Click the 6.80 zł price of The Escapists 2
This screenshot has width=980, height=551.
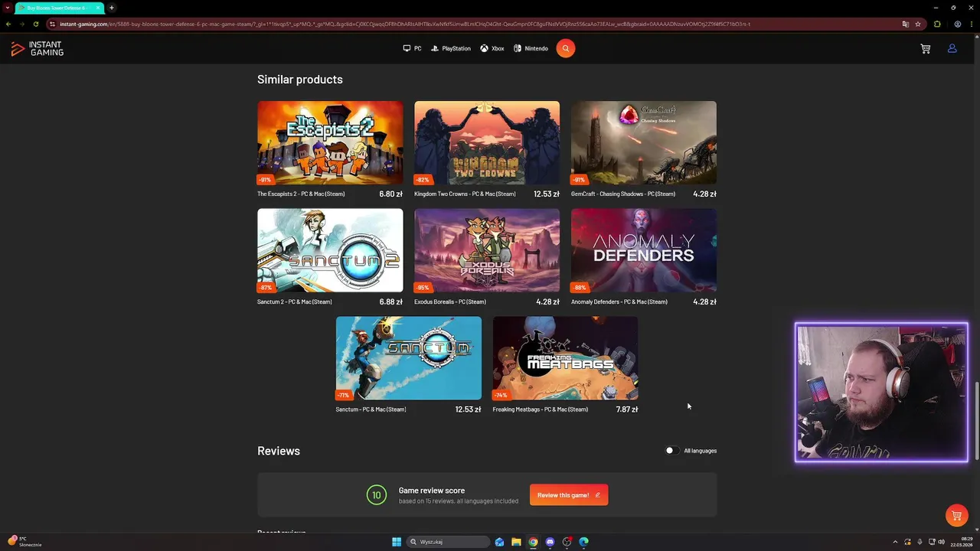(391, 194)
